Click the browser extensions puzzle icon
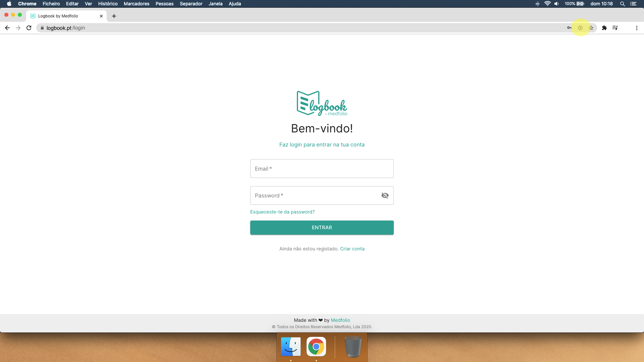Viewport: 644px width, 362px height. tap(604, 28)
